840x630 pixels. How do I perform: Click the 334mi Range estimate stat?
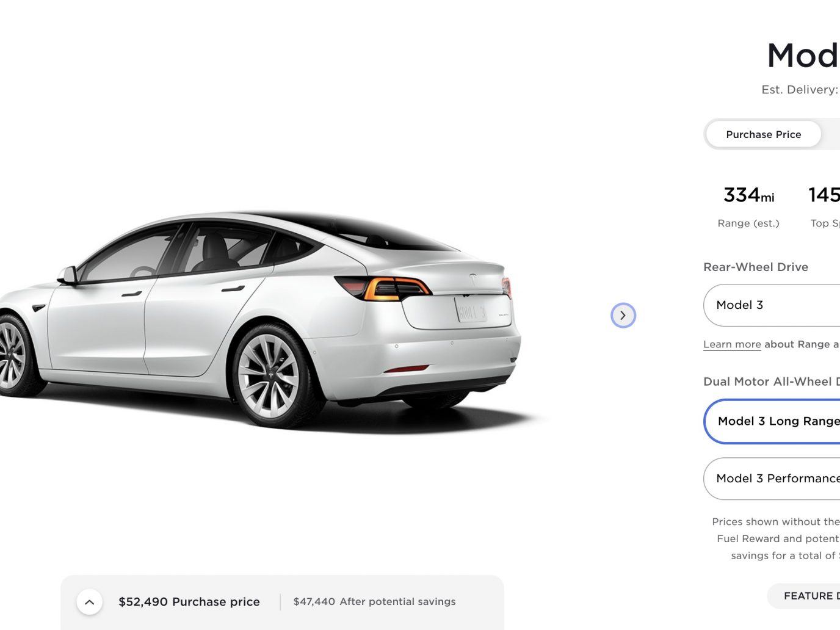pos(748,207)
